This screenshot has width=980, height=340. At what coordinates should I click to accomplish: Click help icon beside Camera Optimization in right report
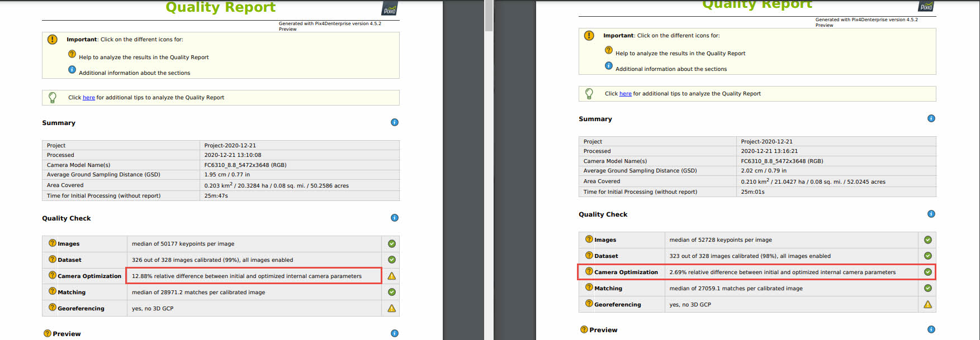coord(589,271)
